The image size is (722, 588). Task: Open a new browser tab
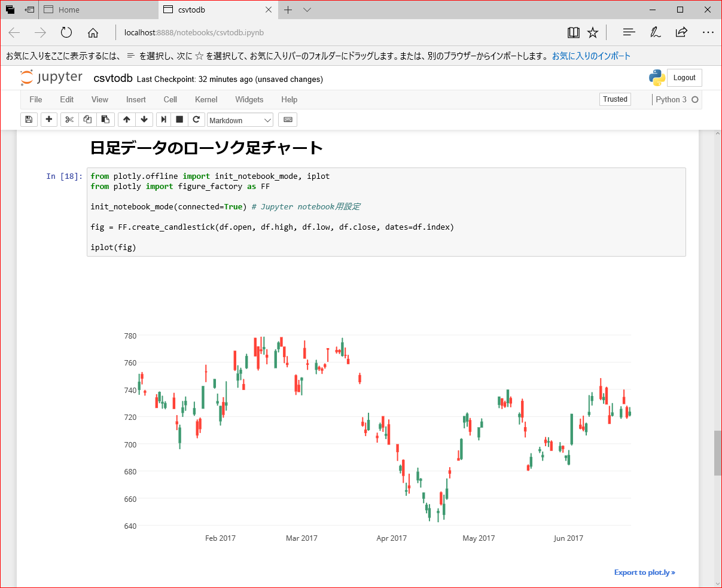tap(288, 10)
